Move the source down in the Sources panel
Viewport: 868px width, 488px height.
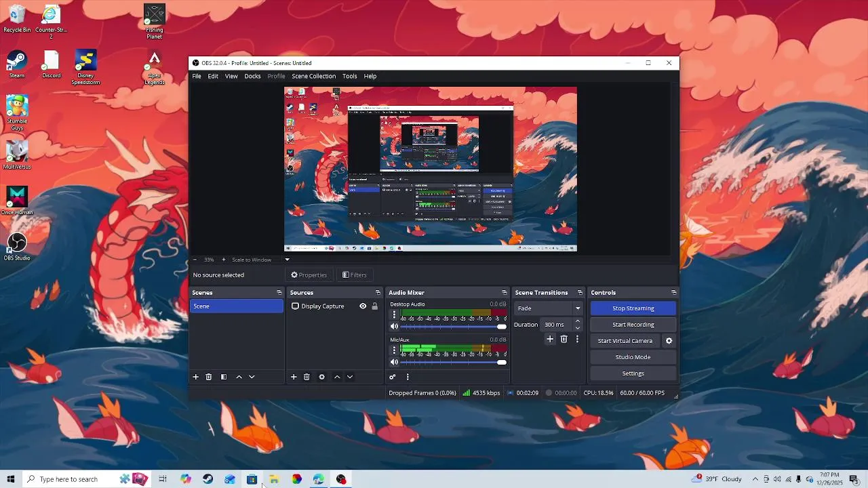click(350, 377)
